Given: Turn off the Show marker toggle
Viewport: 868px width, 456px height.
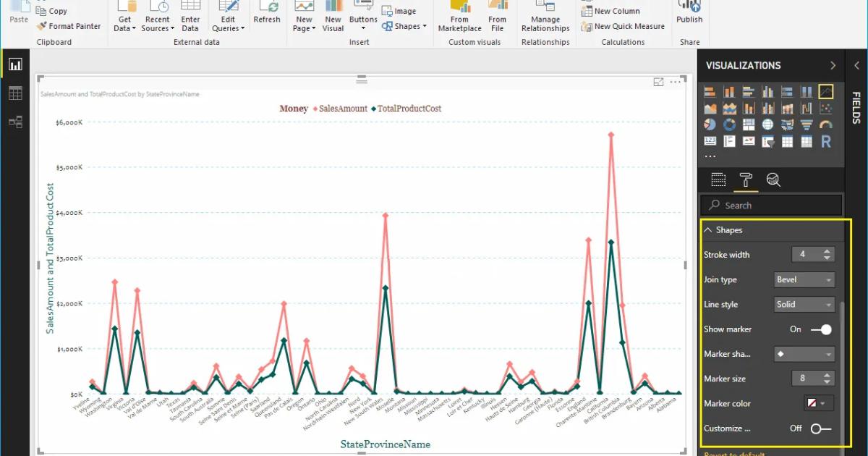Looking at the screenshot, I should click(822, 329).
